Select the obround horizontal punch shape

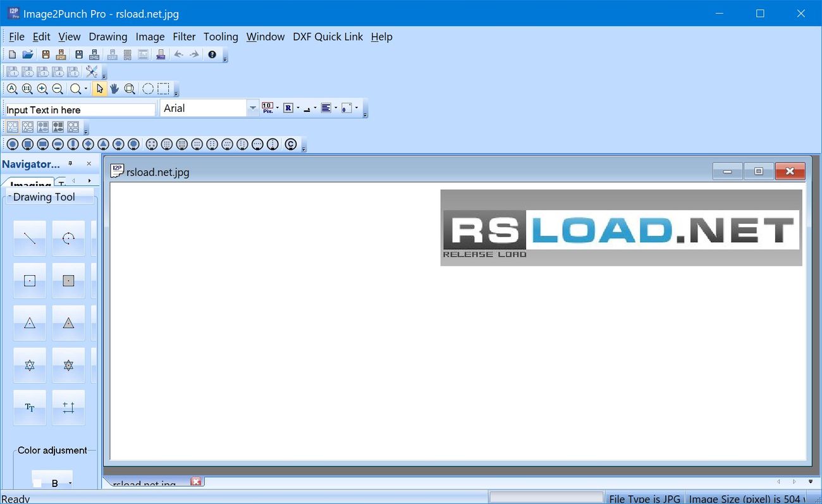(58, 144)
